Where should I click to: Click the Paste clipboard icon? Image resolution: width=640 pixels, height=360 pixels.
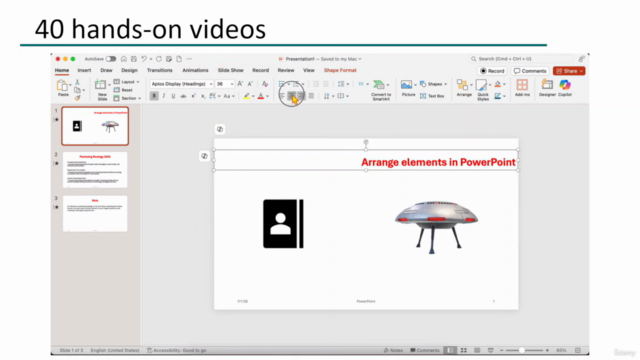click(62, 86)
